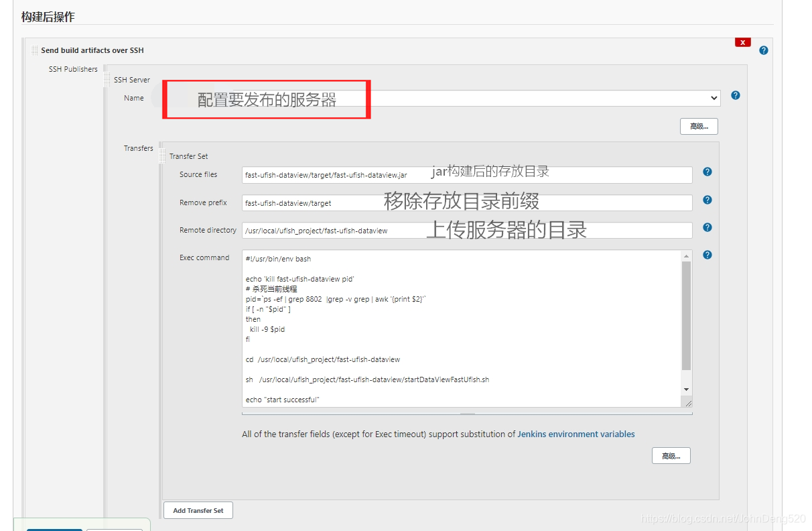Grab the drag handle beside Transfer Set

pos(163,156)
